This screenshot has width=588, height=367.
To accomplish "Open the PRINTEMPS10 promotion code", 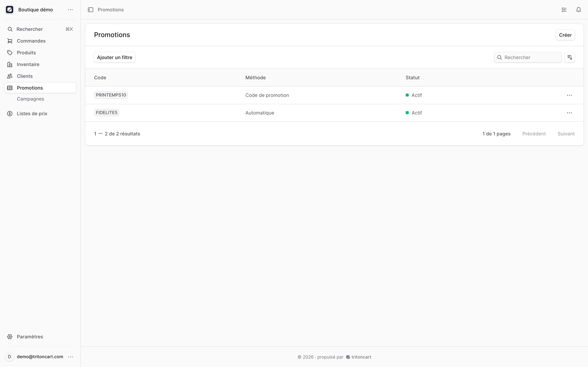I will point(111,95).
